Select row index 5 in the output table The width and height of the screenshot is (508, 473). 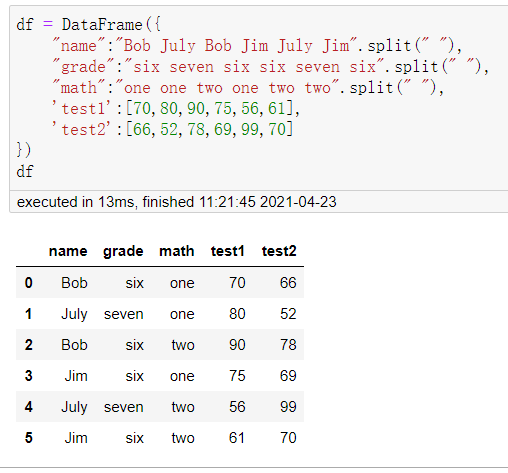point(29,438)
